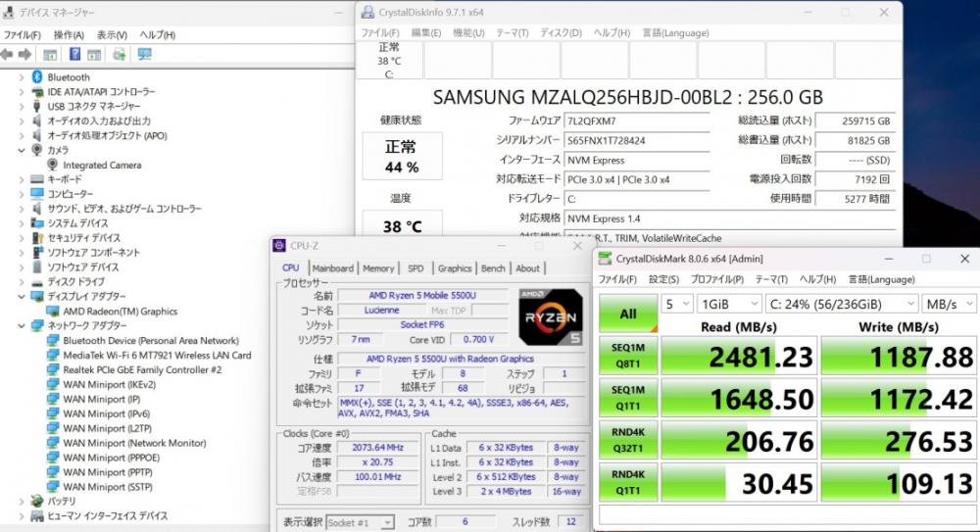The height and width of the screenshot is (532, 980).
Task: Click the 38 °C temperature button
Action: click(402, 223)
